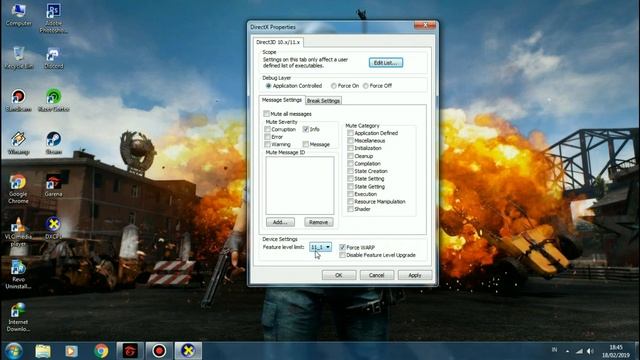This screenshot has width=640, height=360.
Task: Select the Garena desktop shortcut
Action: pyautogui.click(x=53, y=185)
